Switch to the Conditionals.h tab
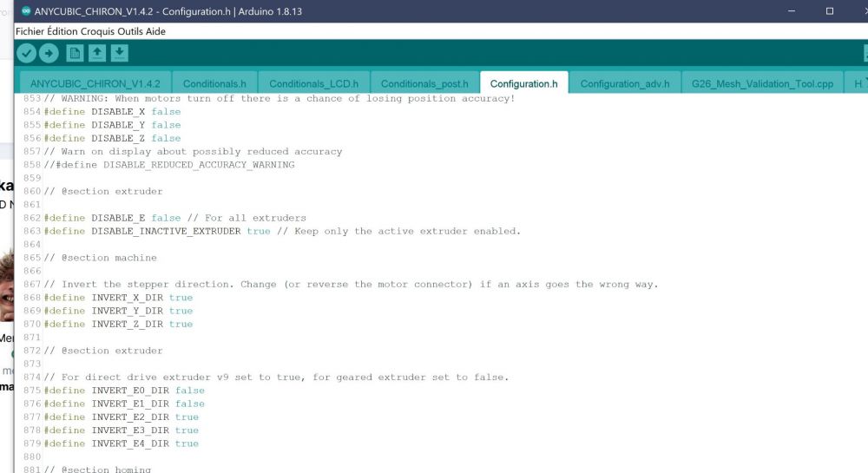The width and height of the screenshot is (868, 473). pos(214,83)
